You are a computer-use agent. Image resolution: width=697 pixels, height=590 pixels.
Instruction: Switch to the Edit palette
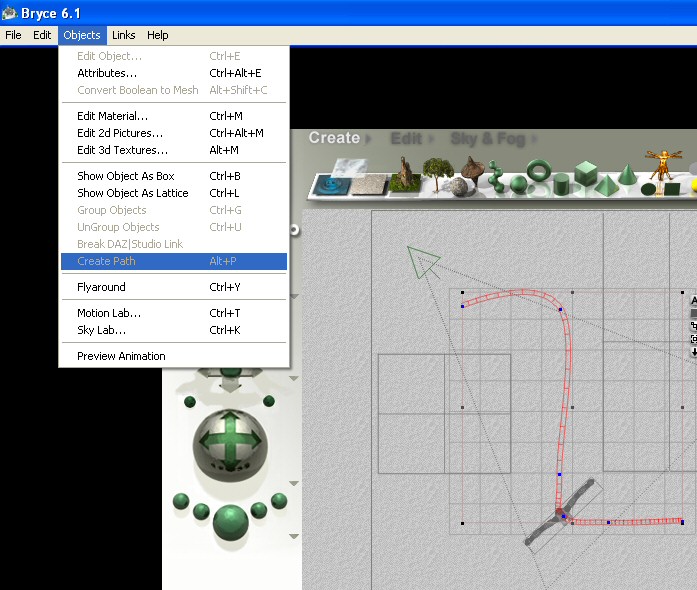406,139
